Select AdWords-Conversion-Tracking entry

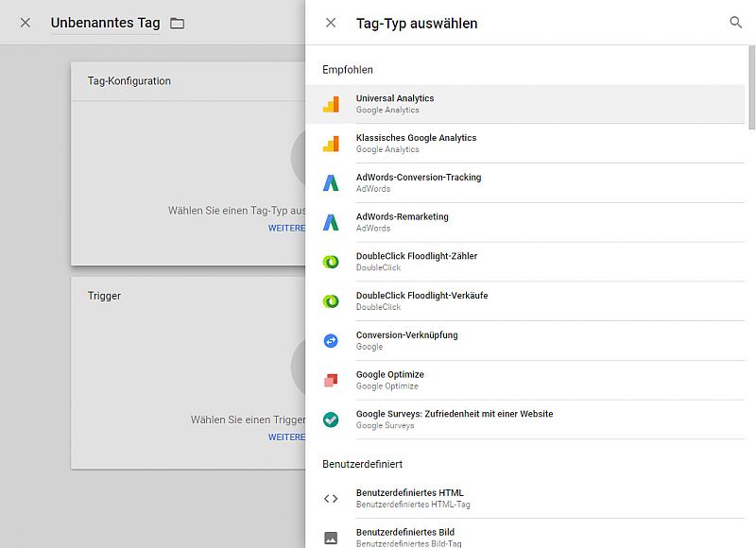[525, 183]
